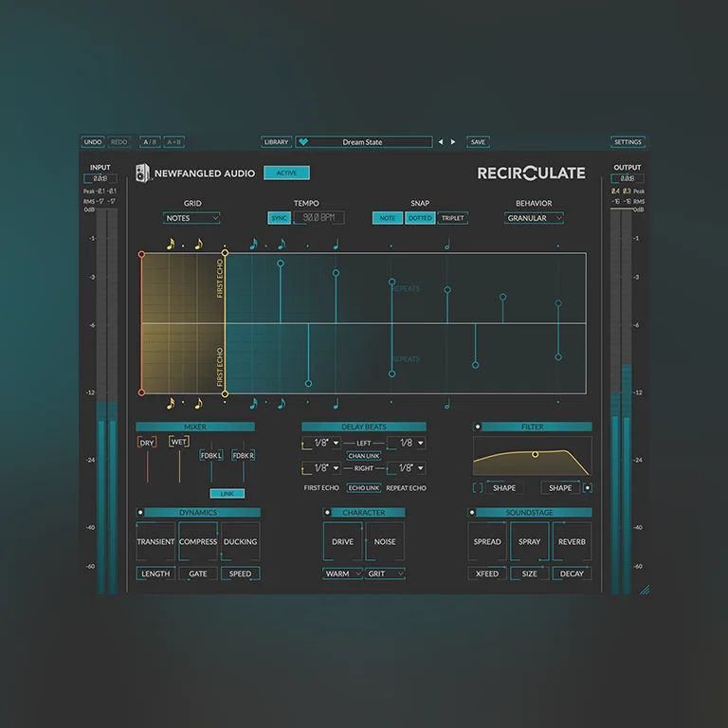Open the Grid Notes dropdown

coord(191,218)
